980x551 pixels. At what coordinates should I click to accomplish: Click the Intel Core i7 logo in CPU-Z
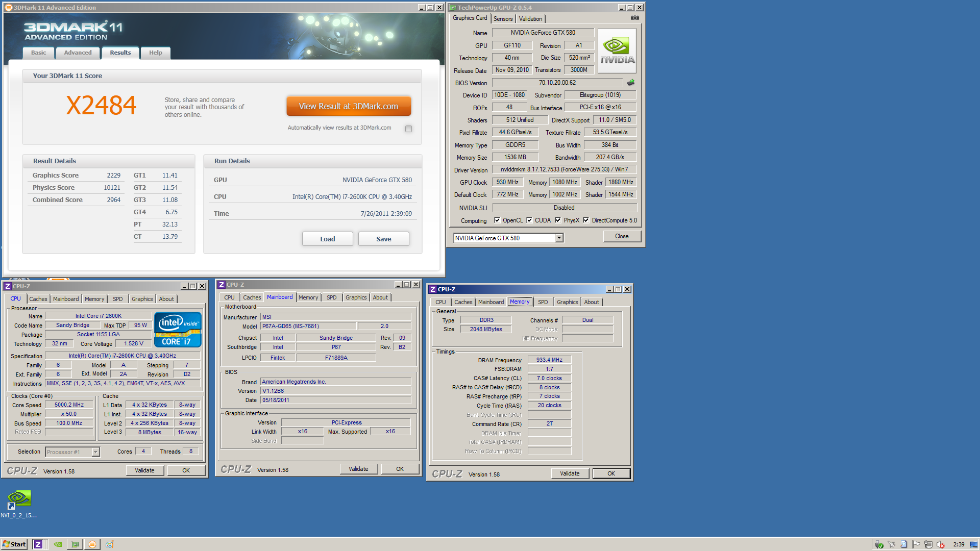coord(178,330)
